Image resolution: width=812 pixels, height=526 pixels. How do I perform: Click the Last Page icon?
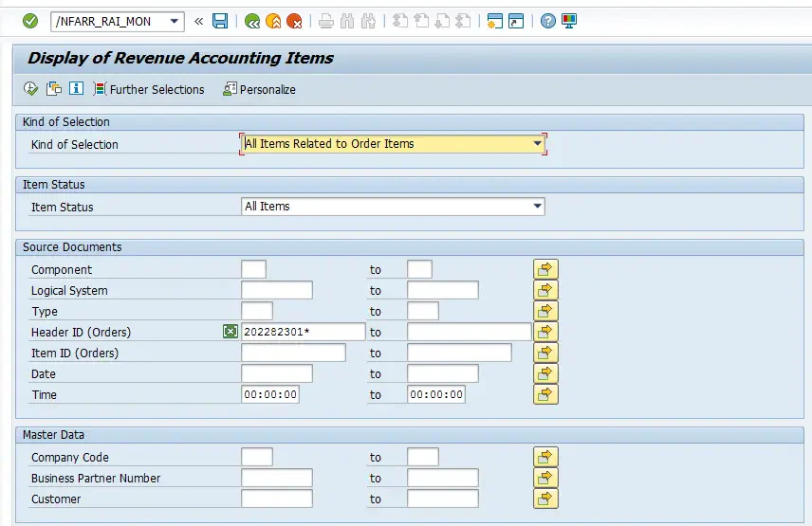pyautogui.click(x=463, y=21)
